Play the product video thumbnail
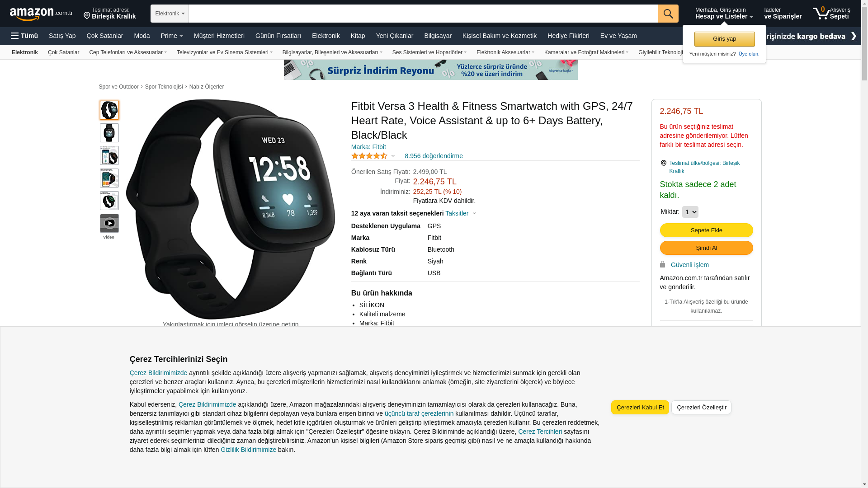The image size is (868, 488). pos(109,223)
